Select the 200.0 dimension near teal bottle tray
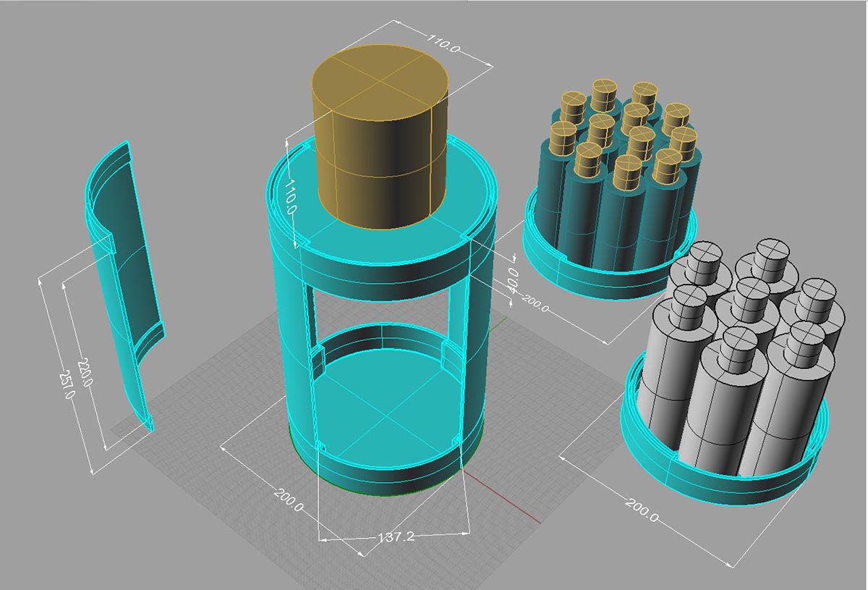The image size is (868, 590). 534,304
